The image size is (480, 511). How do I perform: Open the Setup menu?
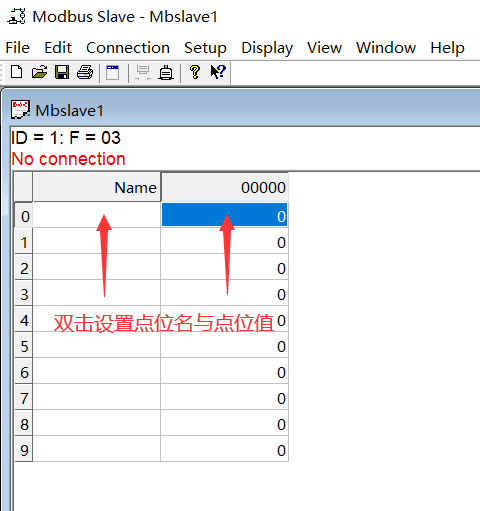(x=205, y=48)
